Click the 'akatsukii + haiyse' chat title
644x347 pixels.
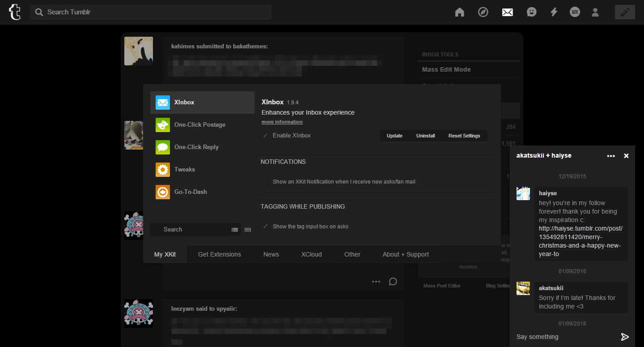tap(544, 156)
